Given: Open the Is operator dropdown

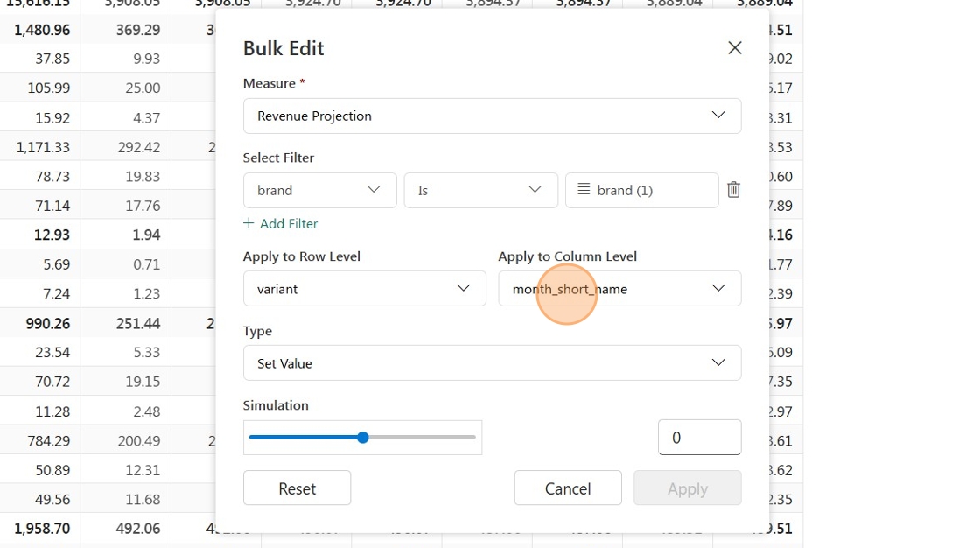Looking at the screenshot, I should (480, 190).
